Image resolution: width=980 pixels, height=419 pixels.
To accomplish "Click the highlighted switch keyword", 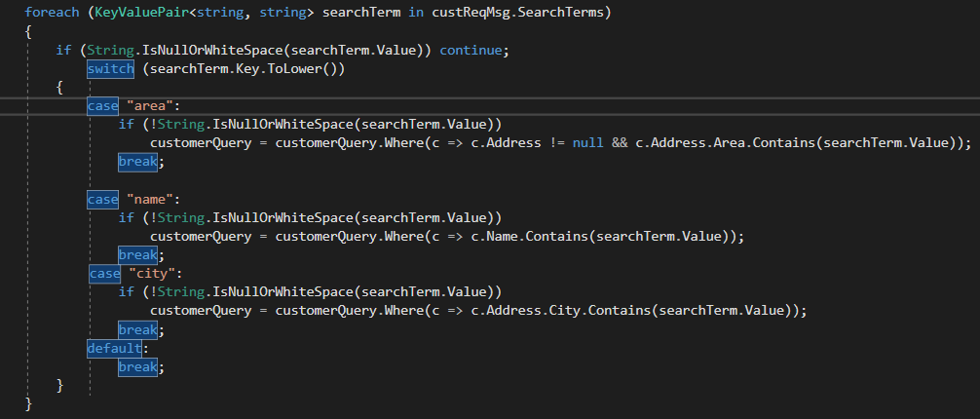I will [110, 69].
